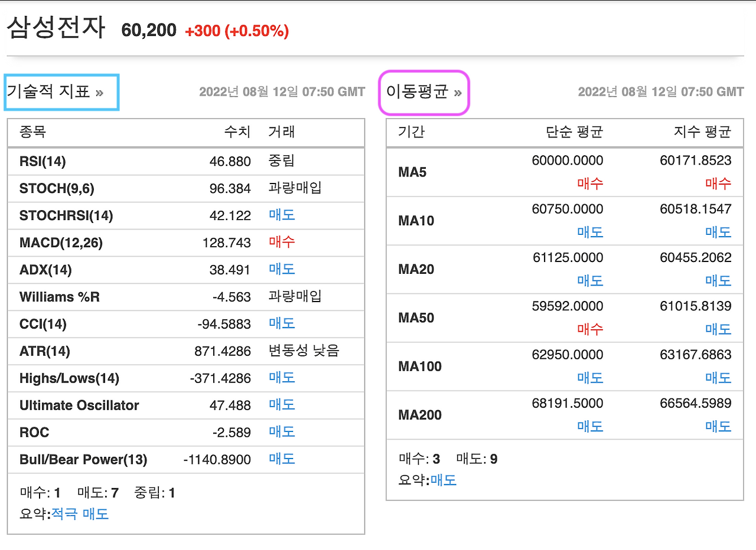Click the Highs/Lows value -371.4286
756x550 pixels.
220,378
